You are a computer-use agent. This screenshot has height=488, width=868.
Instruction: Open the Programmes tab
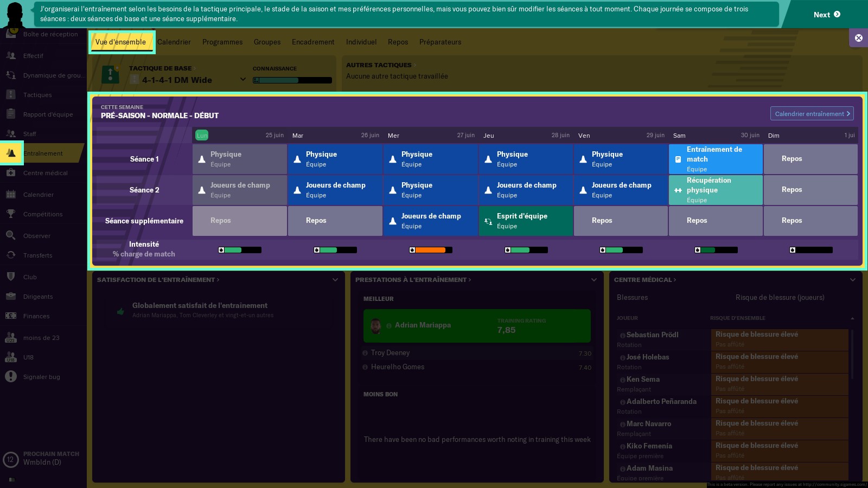(x=222, y=42)
